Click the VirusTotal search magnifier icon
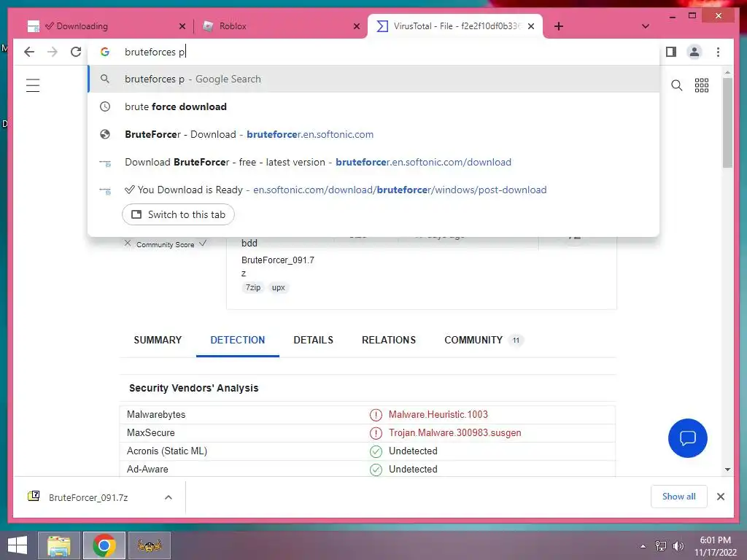747x560 pixels. tap(676, 85)
